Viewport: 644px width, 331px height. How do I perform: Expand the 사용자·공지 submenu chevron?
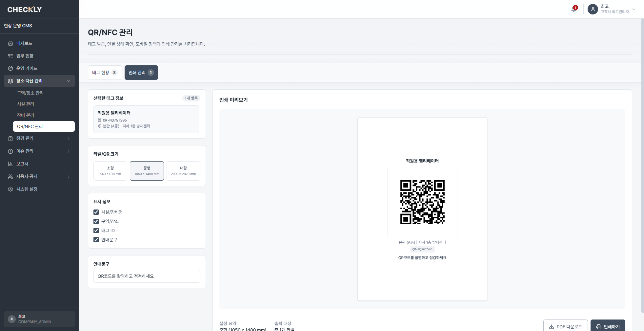[69, 177]
